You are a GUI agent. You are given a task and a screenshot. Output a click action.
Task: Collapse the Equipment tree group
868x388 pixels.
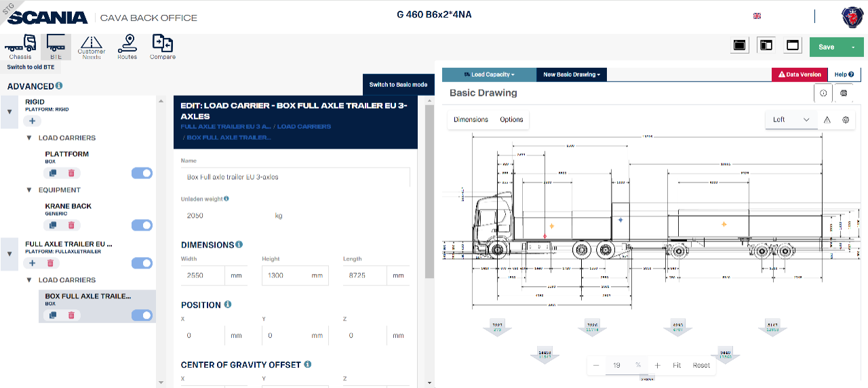click(29, 191)
